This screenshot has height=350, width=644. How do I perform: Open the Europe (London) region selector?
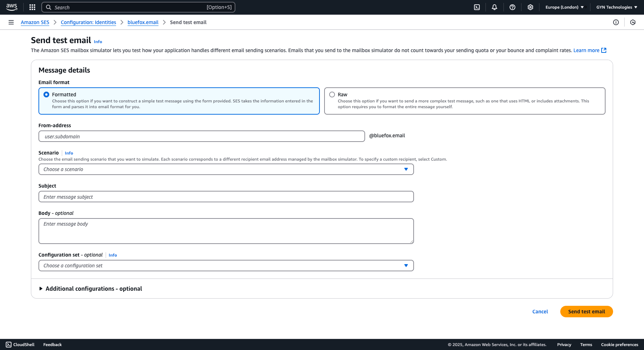point(563,7)
